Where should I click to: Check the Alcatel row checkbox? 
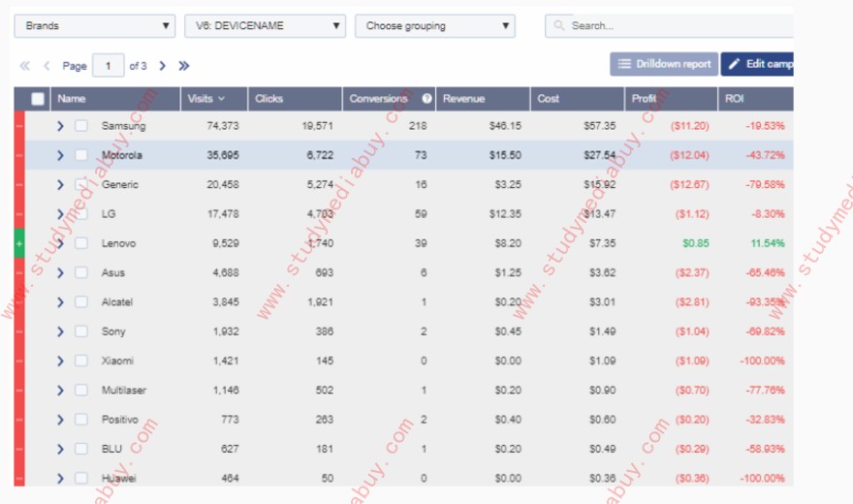(81, 301)
